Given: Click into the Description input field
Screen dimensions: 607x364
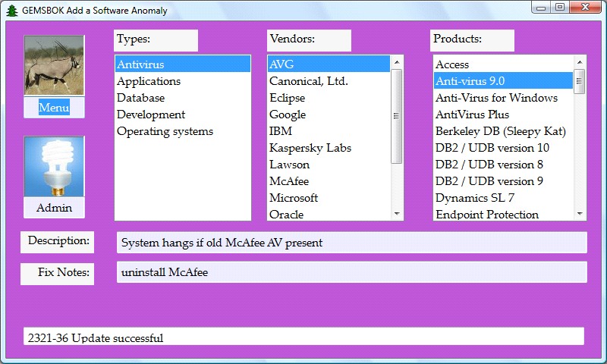Looking at the screenshot, I should [x=352, y=243].
